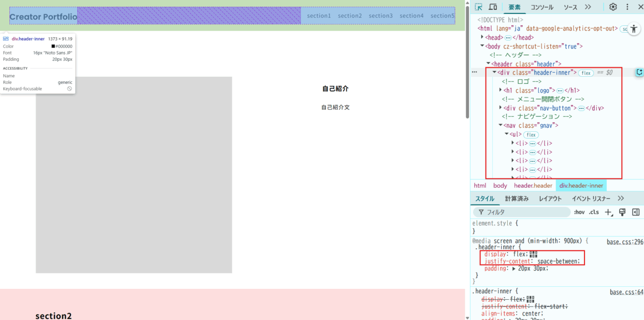Open the flexbox editor icon beside display: flex
This screenshot has width=644, height=320.
click(x=533, y=254)
